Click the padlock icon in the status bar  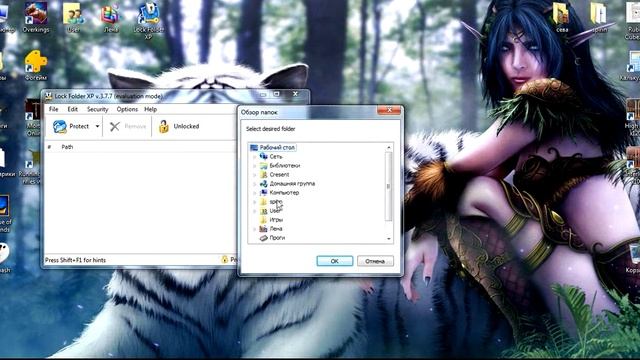[224, 259]
